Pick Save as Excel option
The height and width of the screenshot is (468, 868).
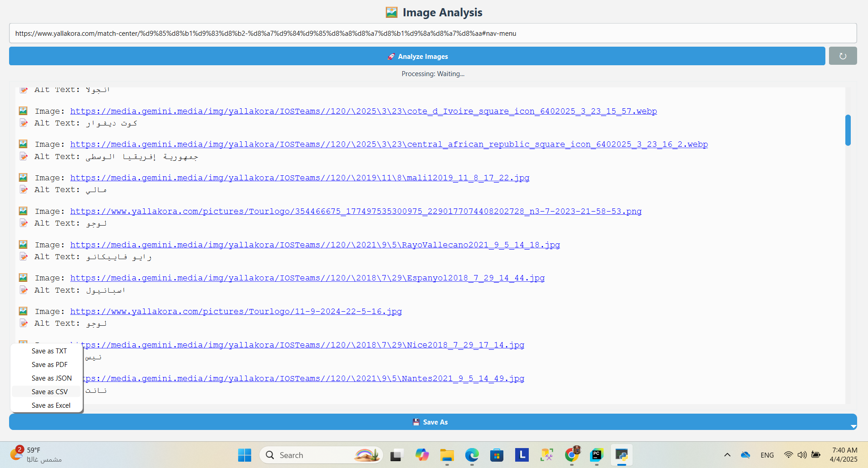[51, 405]
